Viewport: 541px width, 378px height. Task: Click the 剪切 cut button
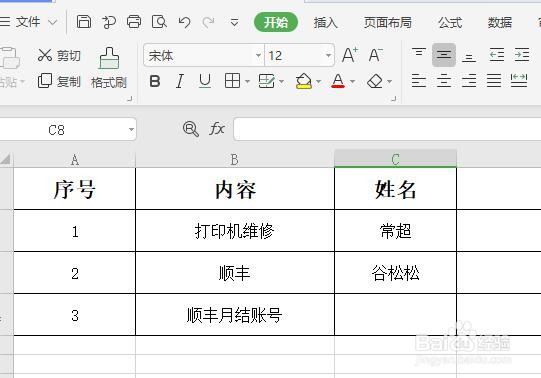click(59, 55)
